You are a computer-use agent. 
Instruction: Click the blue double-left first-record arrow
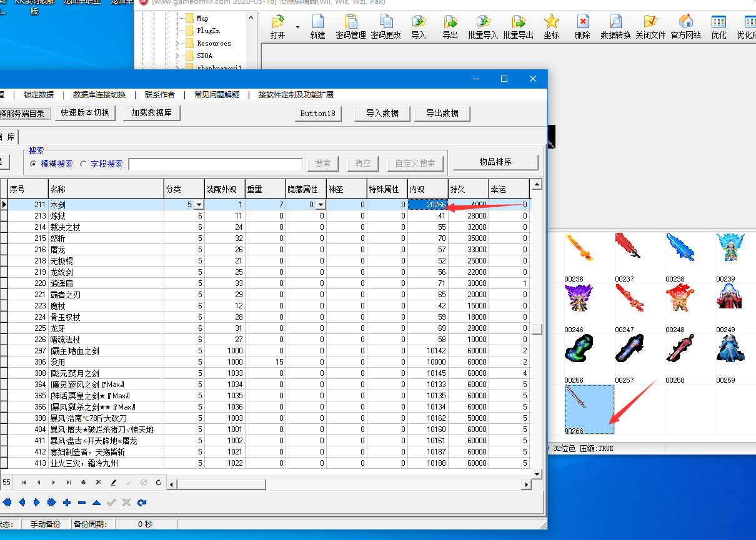(x=7, y=503)
